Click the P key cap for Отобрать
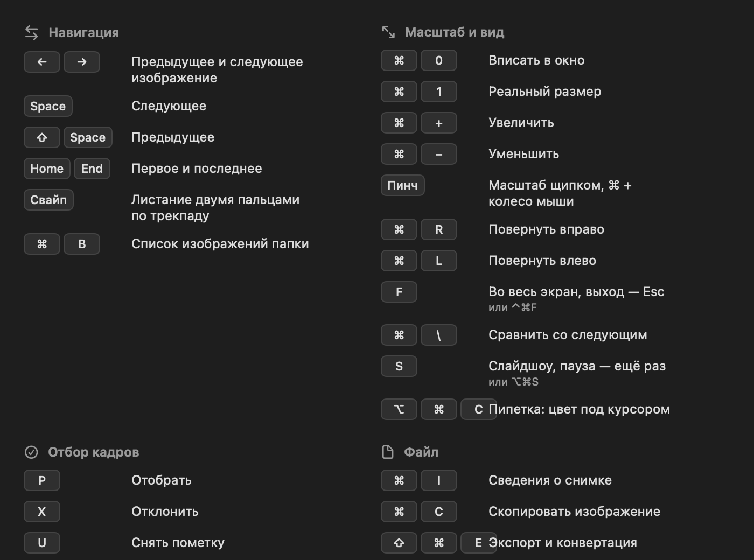 (x=42, y=480)
